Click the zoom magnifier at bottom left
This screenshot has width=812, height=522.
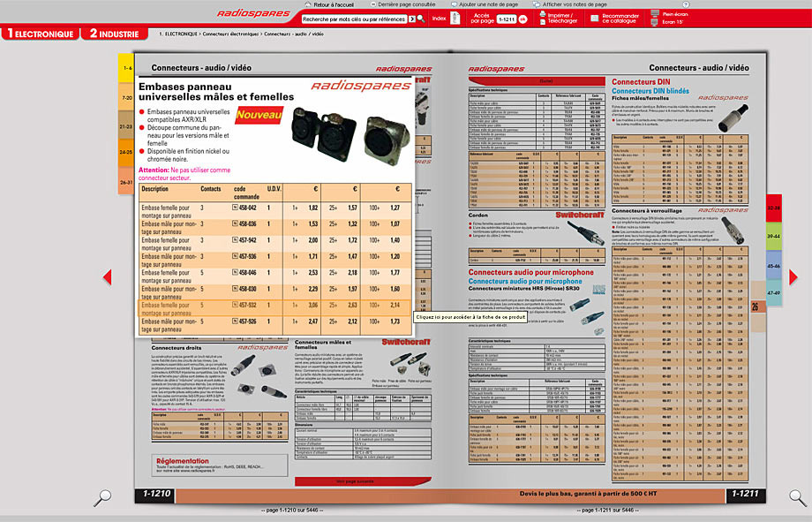(x=102, y=497)
